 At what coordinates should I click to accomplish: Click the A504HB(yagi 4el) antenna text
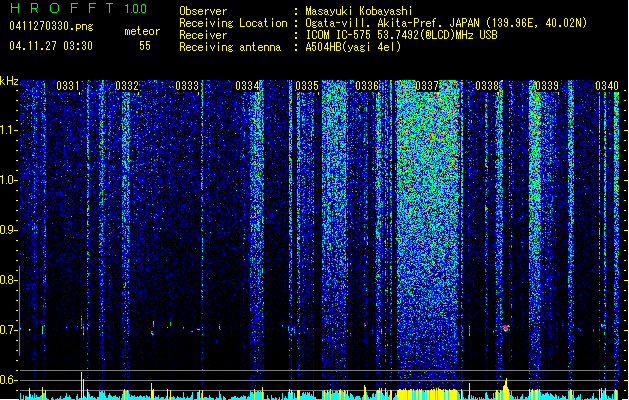pyautogui.click(x=353, y=47)
